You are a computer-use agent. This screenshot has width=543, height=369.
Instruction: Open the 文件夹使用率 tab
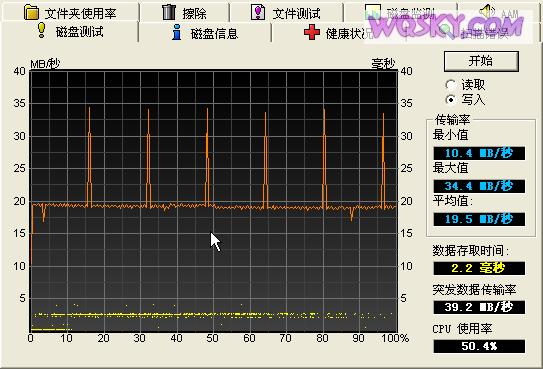(x=70, y=13)
